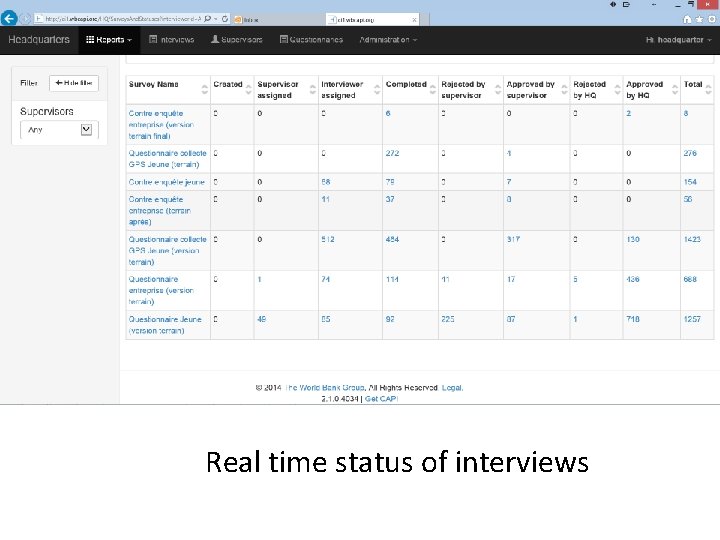
Task: Click the Headquarters brand link
Action: [x=39, y=39]
